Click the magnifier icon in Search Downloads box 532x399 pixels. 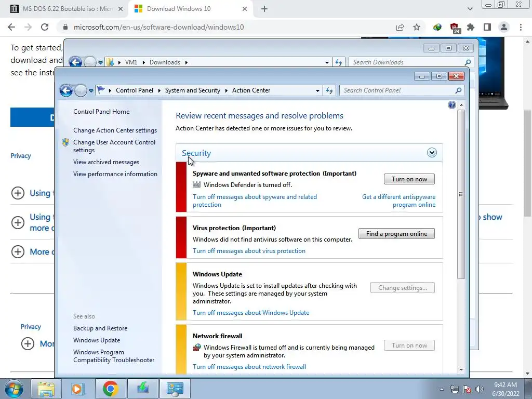(x=468, y=62)
